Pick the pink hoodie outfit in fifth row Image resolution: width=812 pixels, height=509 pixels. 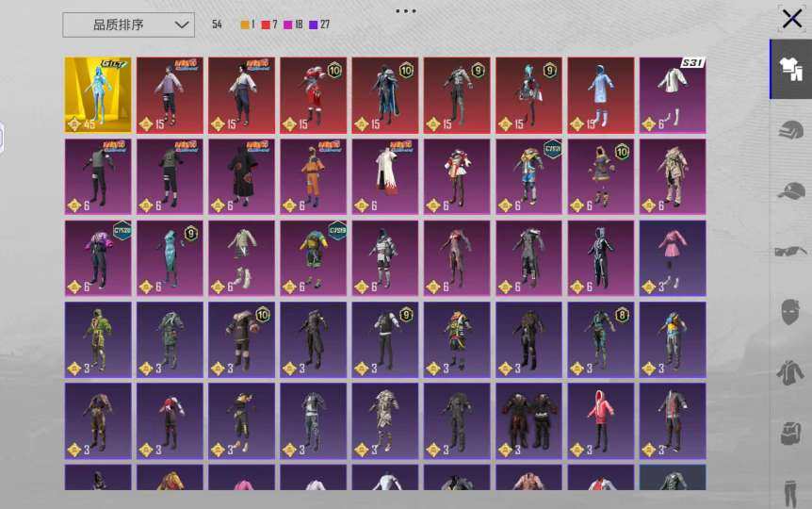601,421
